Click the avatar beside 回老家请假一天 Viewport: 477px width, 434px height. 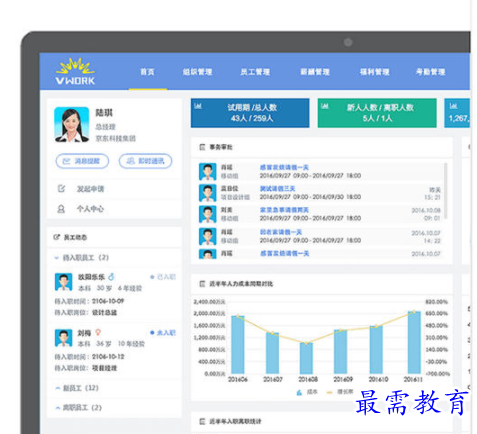tap(207, 236)
